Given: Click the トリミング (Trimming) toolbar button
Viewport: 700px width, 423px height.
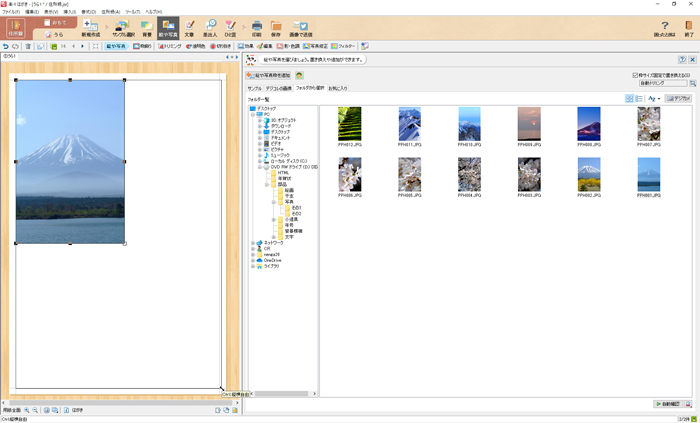Looking at the screenshot, I should 168,46.
